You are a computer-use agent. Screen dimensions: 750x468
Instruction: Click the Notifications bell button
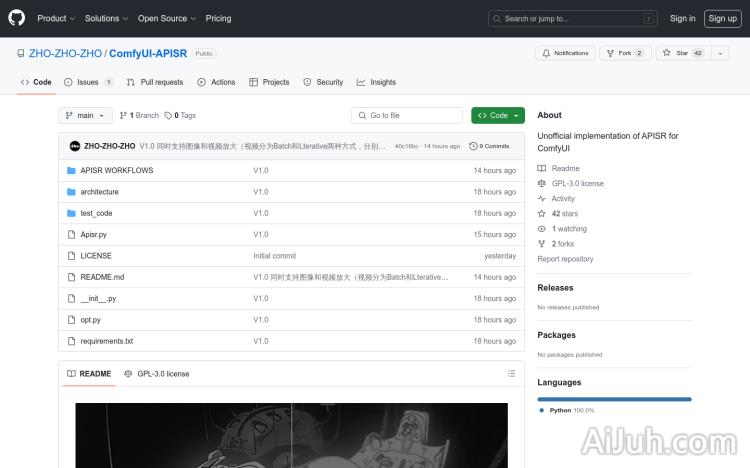[565, 53]
